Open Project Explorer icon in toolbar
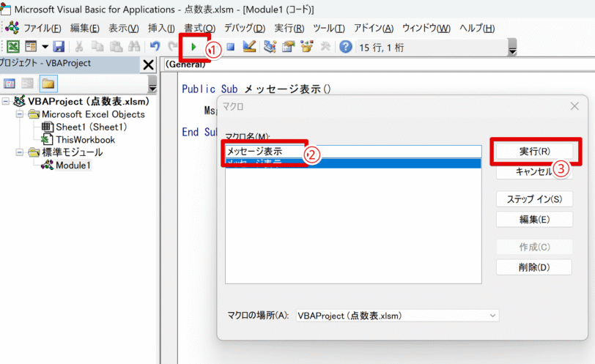The image size is (595, 364). 270,48
